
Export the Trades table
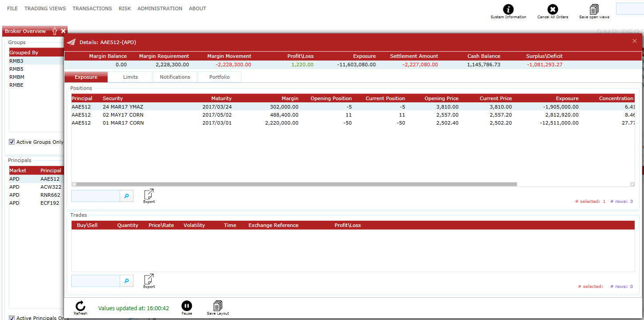149,279
